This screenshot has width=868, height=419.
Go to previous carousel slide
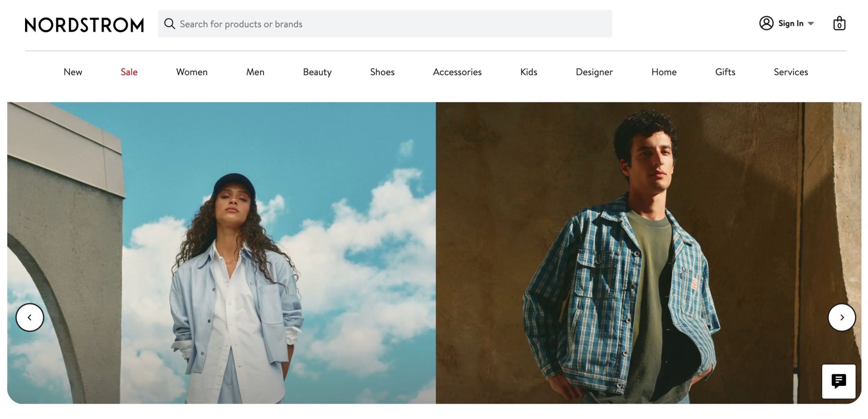30,317
